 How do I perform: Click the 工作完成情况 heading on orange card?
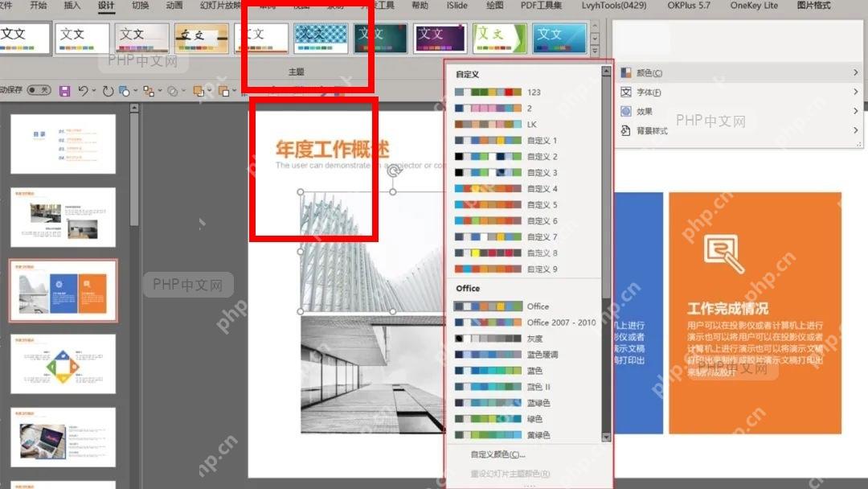click(728, 309)
